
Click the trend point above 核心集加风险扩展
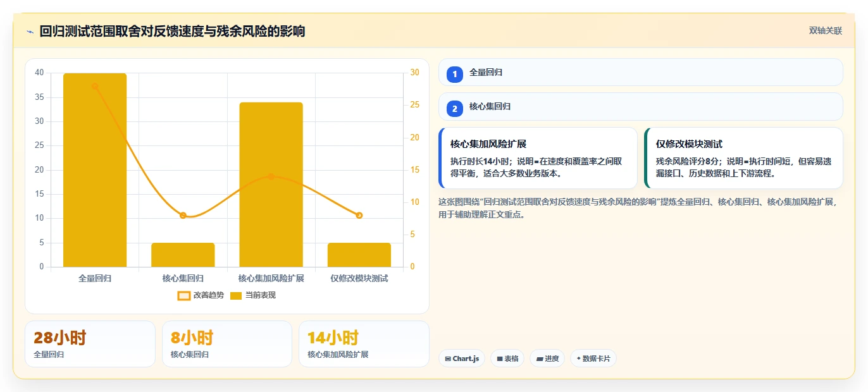tap(271, 176)
